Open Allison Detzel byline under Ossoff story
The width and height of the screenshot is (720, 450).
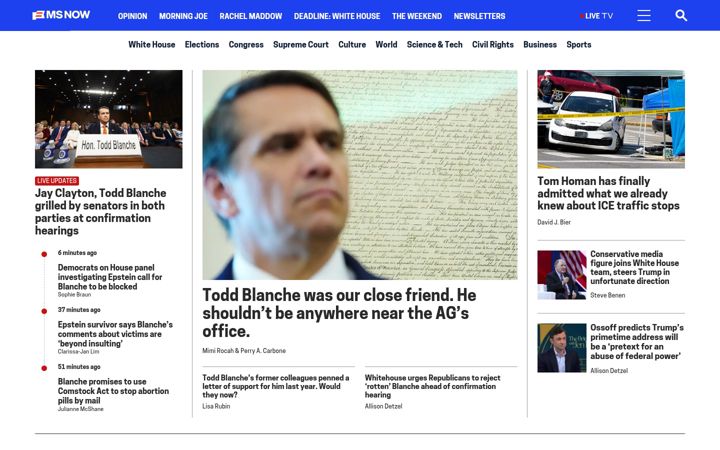(609, 371)
